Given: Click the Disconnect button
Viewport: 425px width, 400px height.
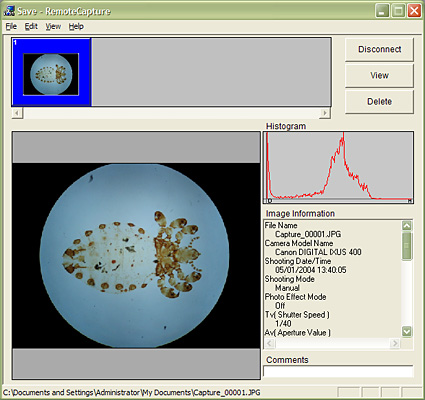Looking at the screenshot, I should 379,49.
